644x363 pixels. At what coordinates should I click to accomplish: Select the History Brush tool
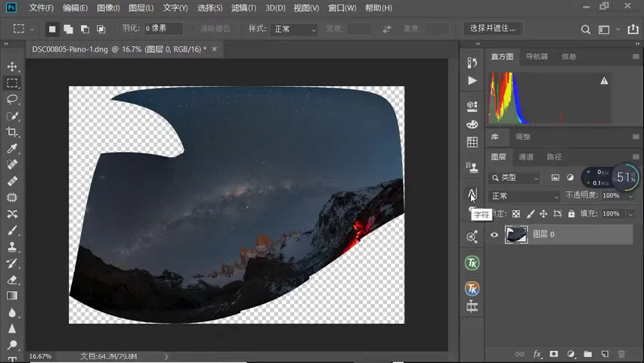[12, 263]
